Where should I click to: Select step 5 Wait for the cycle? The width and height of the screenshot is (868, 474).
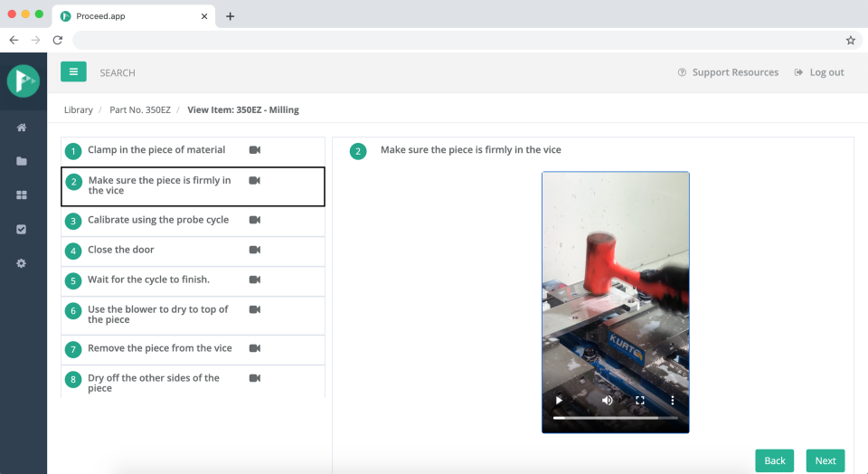[193, 280]
